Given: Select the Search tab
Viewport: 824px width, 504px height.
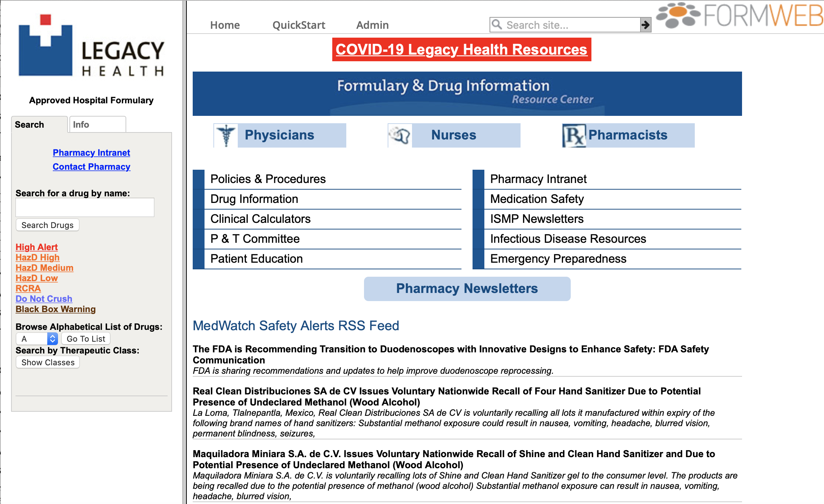Looking at the screenshot, I should click(x=40, y=124).
